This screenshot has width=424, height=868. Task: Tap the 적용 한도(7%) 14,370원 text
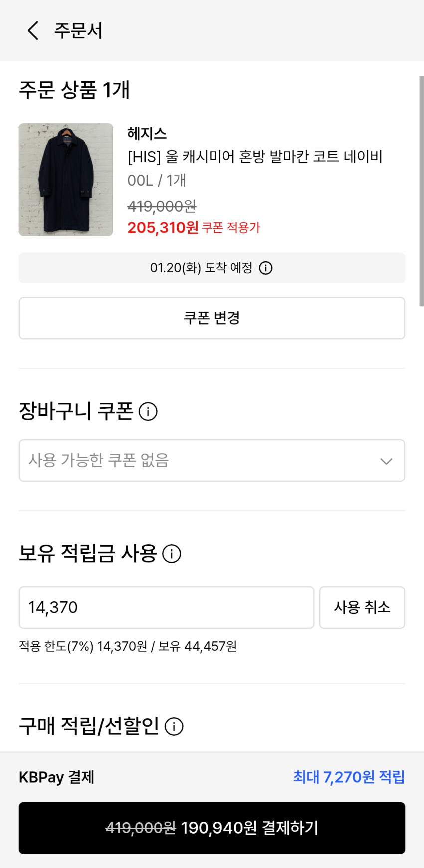83,646
